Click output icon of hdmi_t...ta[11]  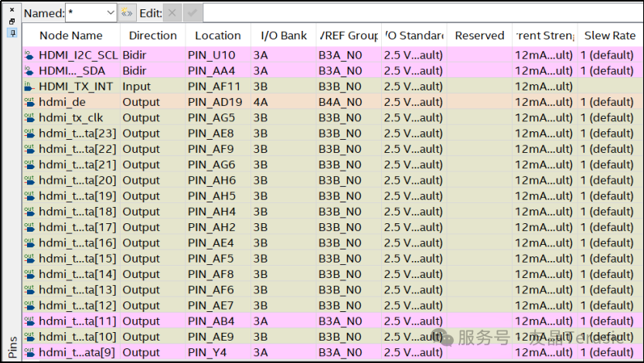[x=29, y=321]
